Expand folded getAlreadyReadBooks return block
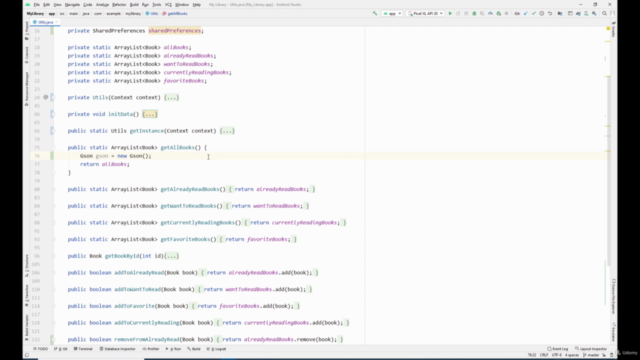The image size is (640, 360). click(x=272, y=189)
